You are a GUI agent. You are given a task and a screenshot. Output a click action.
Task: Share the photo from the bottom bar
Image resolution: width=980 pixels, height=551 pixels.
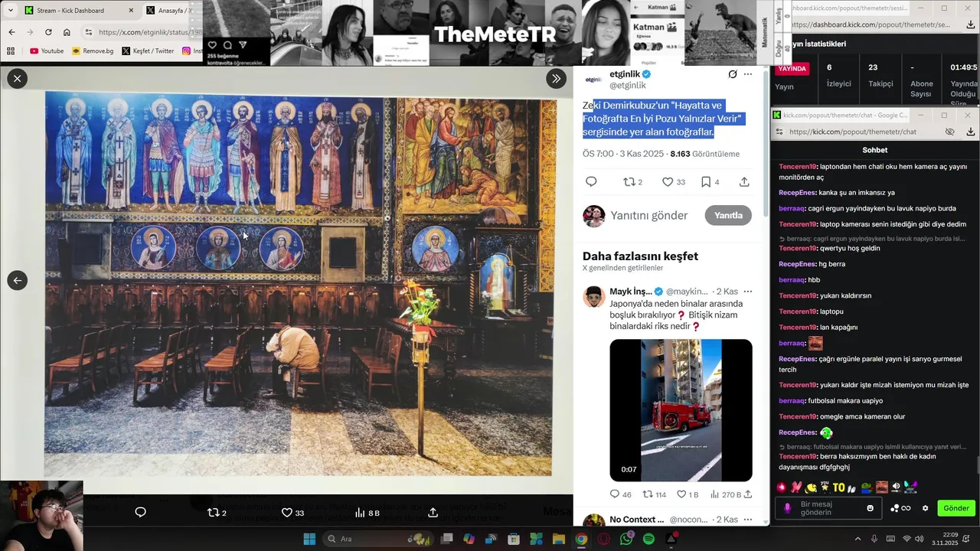(433, 513)
